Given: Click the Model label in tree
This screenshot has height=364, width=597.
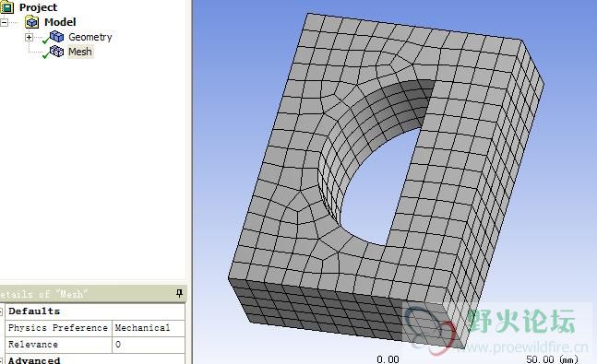Looking at the screenshot, I should (x=60, y=22).
